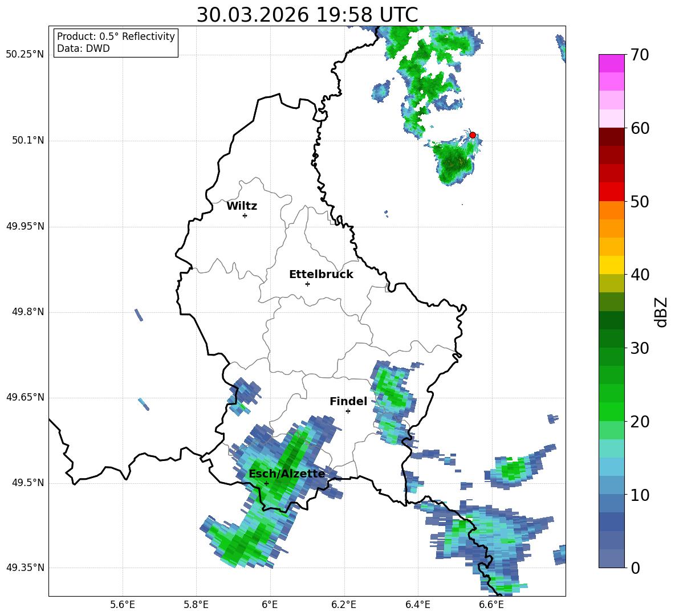The image size is (675, 616).
Task: Click the 20 value on the colorbar
Action: [x=640, y=422]
